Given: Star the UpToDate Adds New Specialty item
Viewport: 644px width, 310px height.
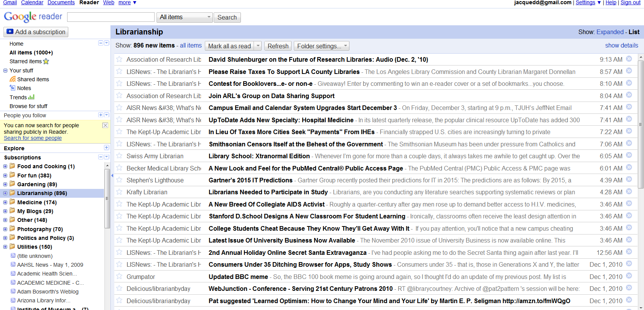Looking at the screenshot, I should coord(119,120).
